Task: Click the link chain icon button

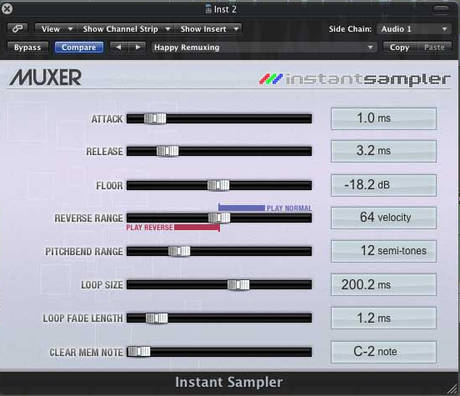Action: click(x=17, y=29)
